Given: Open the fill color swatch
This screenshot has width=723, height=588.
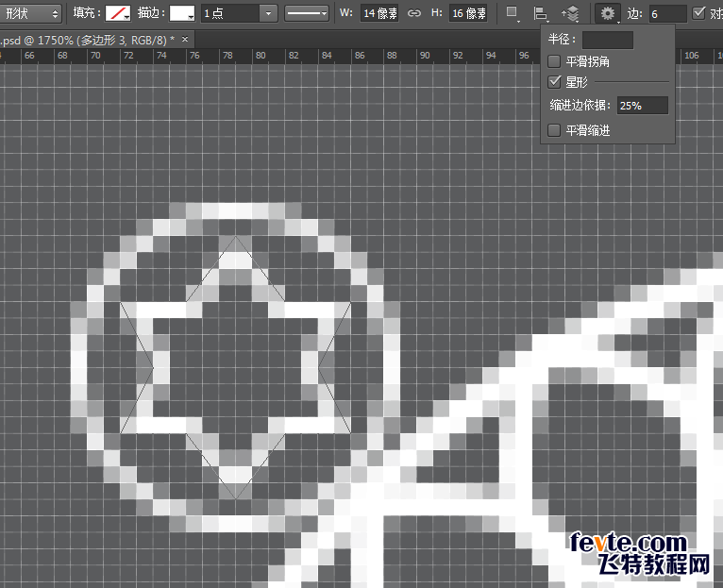Looking at the screenshot, I should click(x=118, y=13).
